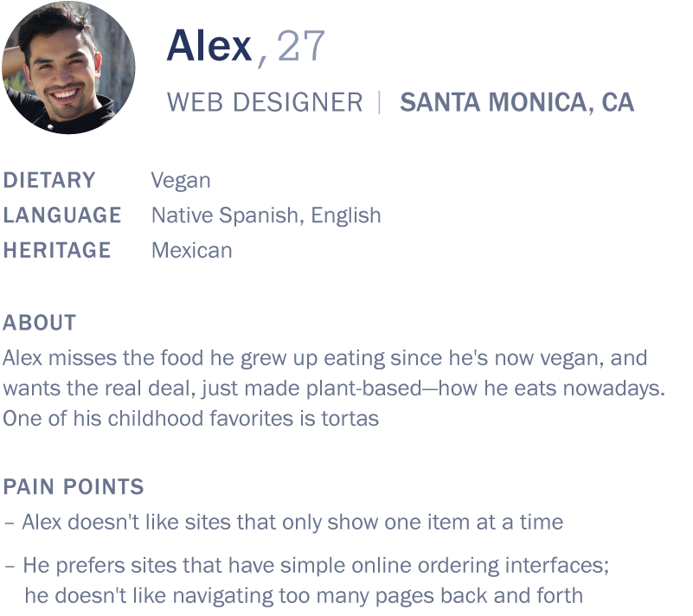Select the LANGUAGE label
The image size is (693, 616).
coord(62,215)
